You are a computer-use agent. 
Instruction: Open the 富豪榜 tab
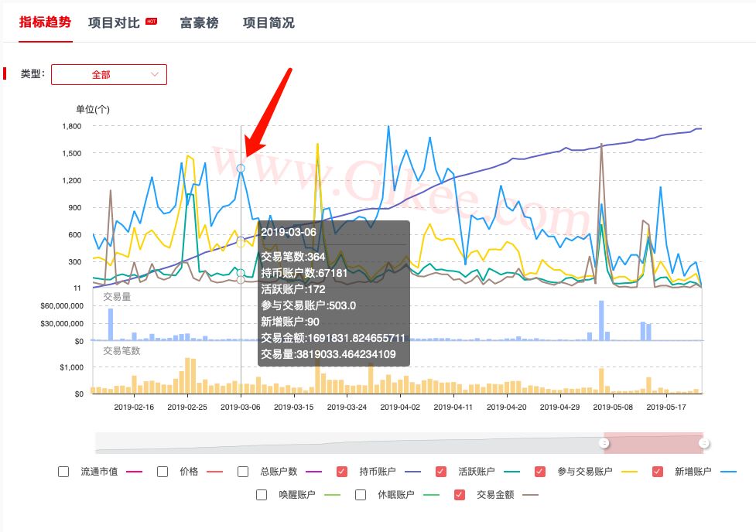pyautogui.click(x=199, y=22)
